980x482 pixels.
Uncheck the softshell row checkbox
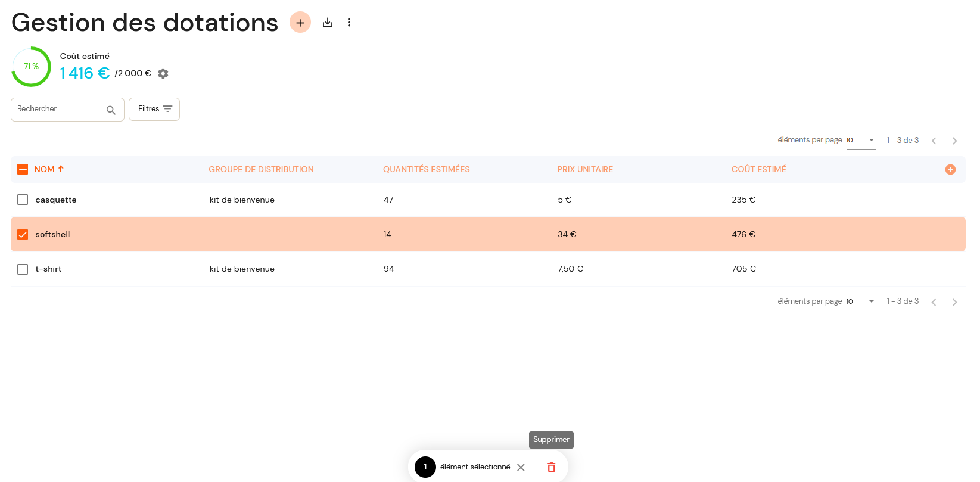[x=23, y=234]
